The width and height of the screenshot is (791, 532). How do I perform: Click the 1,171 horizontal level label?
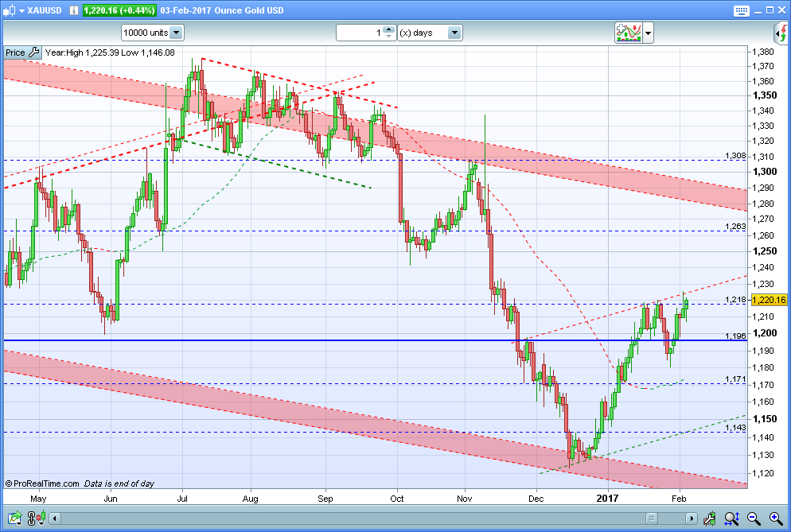[x=735, y=379]
